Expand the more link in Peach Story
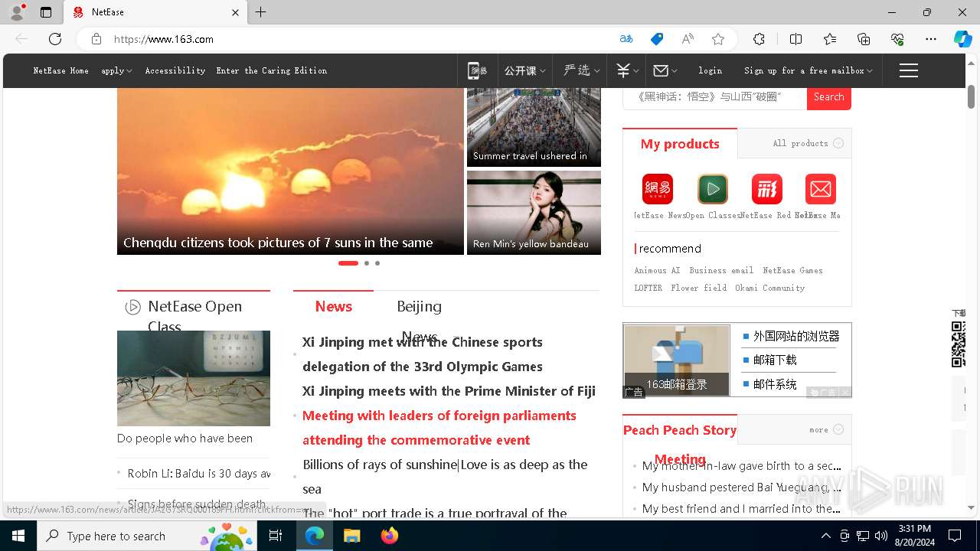The width and height of the screenshot is (980, 551). tap(826, 429)
